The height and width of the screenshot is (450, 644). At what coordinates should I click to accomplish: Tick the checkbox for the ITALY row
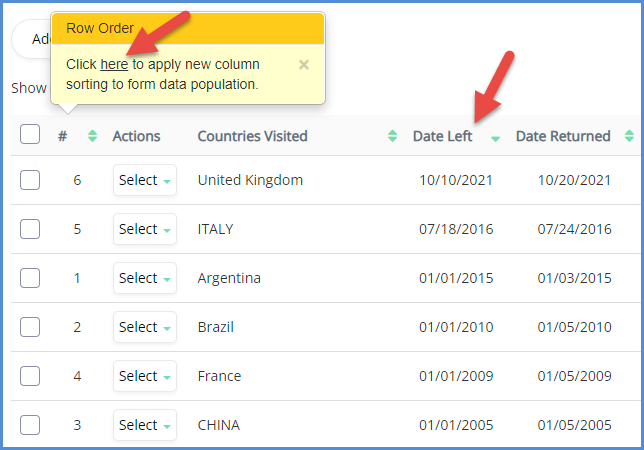click(30, 229)
